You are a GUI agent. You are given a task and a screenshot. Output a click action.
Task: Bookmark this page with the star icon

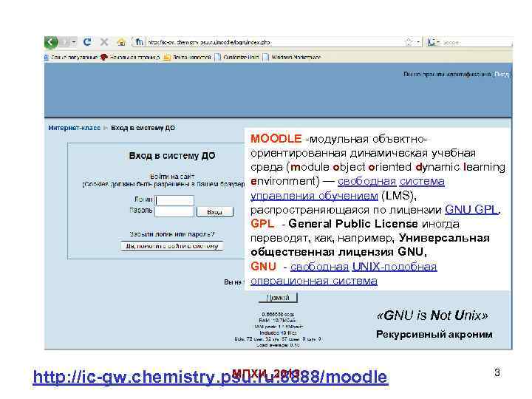click(409, 42)
